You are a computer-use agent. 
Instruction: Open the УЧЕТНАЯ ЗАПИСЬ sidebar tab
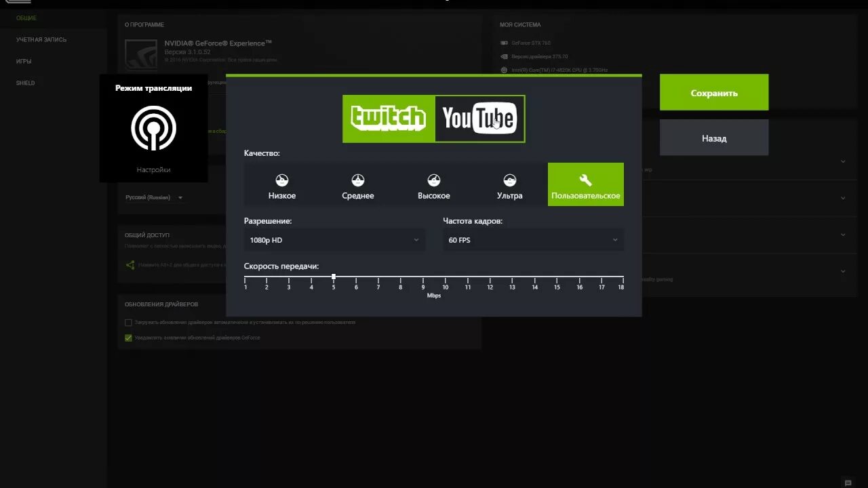click(41, 39)
